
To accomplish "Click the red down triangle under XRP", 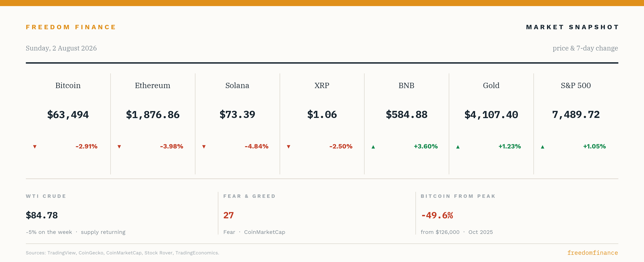I will [x=288, y=147].
